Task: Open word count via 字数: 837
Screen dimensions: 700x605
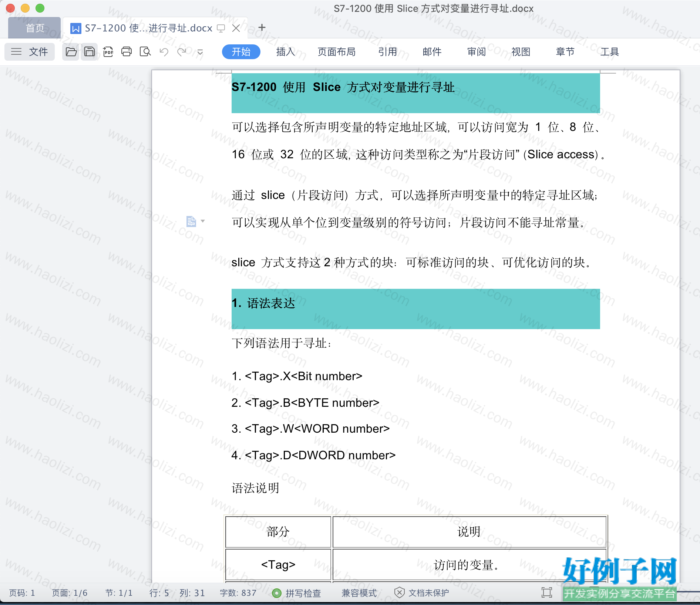Action: [x=238, y=593]
